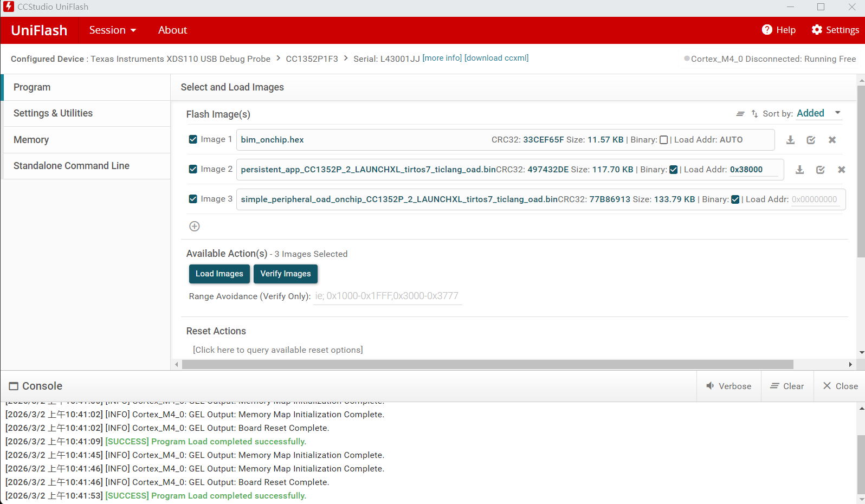Click the Help question mark icon
865x504 pixels.
[x=767, y=30]
